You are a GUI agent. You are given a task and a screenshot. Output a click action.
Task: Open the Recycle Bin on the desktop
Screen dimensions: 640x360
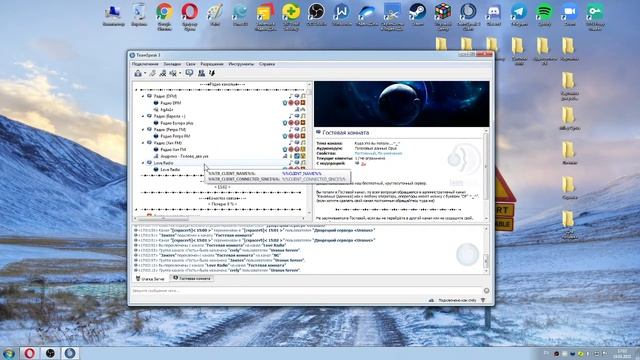[139, 14]
